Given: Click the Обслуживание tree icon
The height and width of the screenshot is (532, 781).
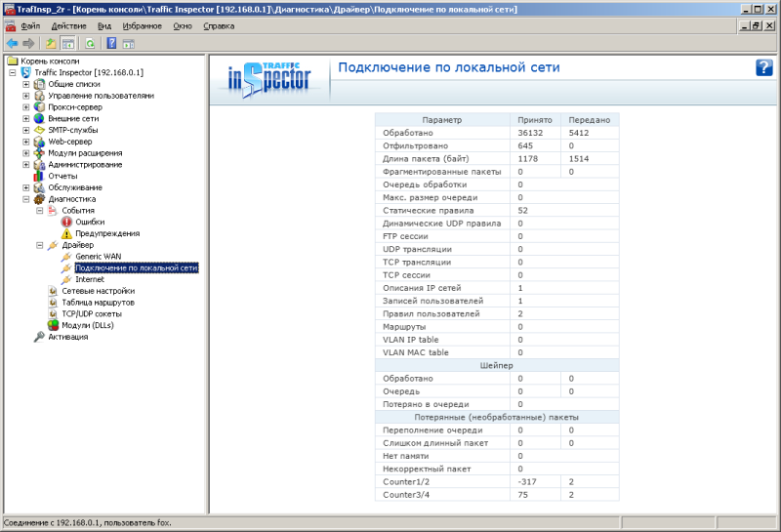Looking at the screenshot, I should [39, 187].
